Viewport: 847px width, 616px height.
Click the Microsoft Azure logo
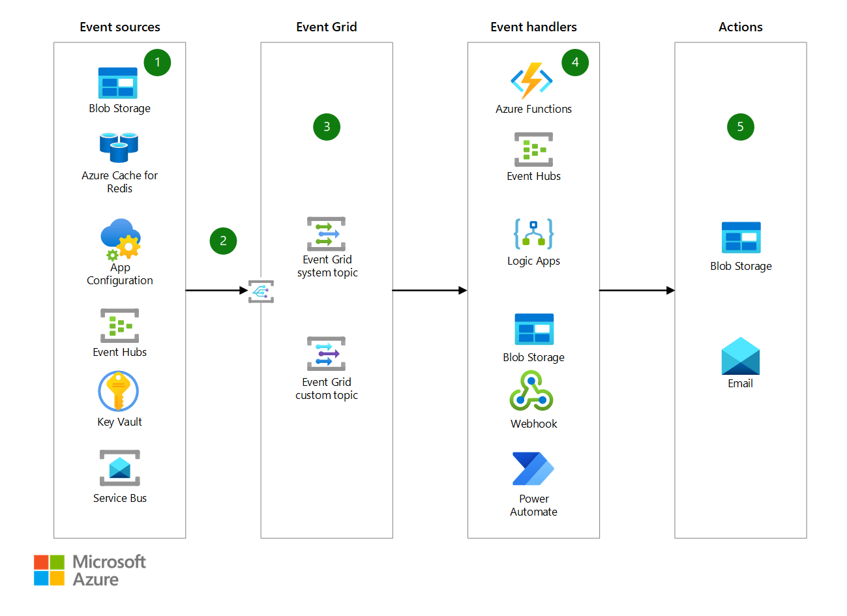[90, 568]
